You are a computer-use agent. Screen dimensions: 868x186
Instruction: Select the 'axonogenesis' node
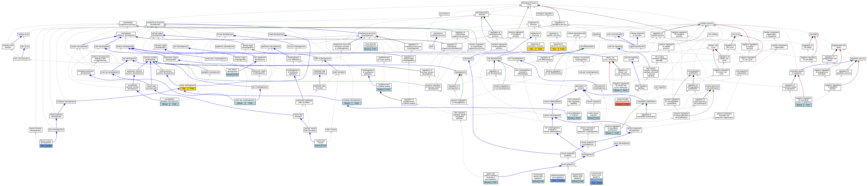(x=588, y=155)
